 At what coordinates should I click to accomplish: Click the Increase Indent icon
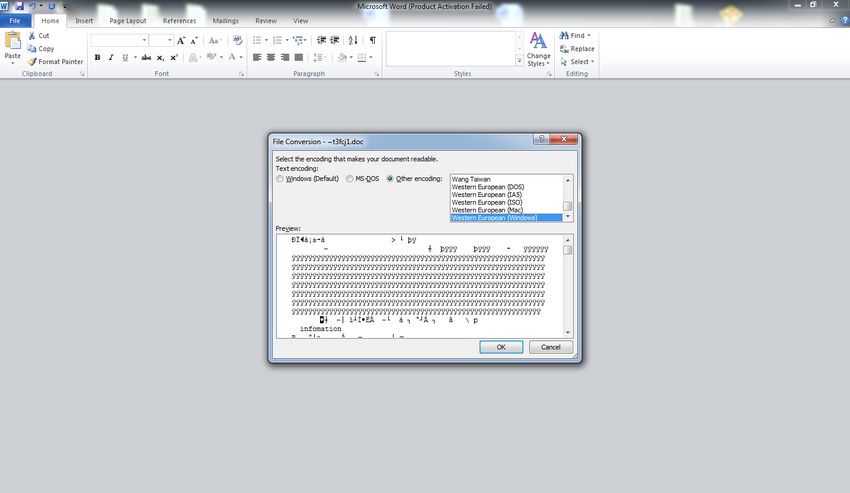coord(335,40)
